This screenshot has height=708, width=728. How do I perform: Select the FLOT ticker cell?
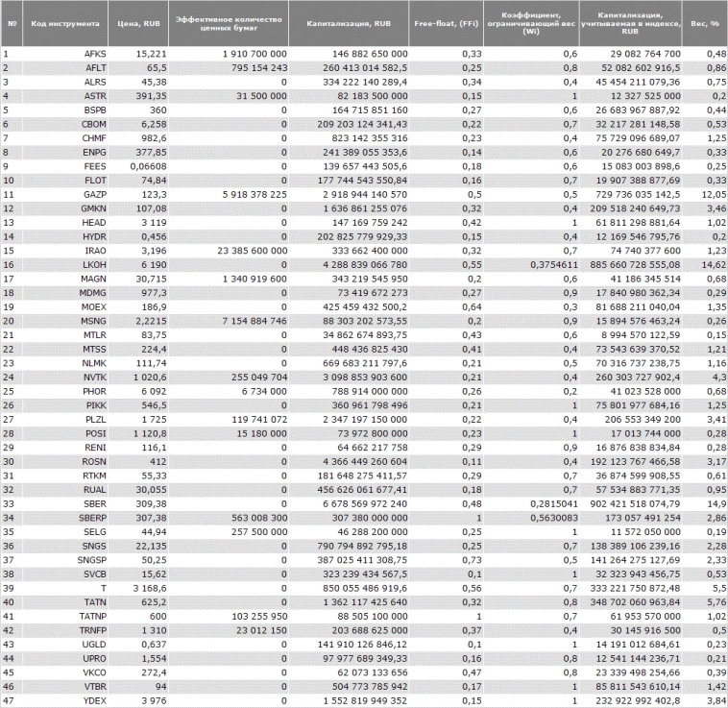click(x=65, y=181)
